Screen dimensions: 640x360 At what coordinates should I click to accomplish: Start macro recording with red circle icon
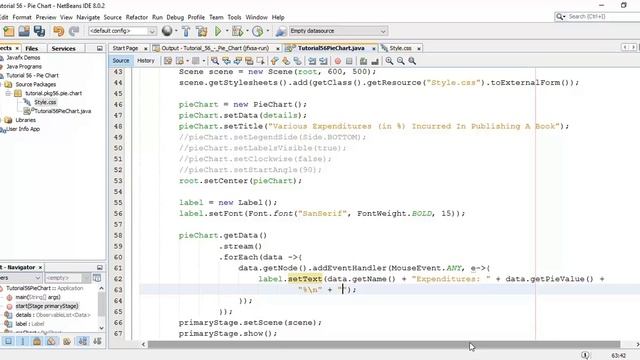click(x=338, y=61)
